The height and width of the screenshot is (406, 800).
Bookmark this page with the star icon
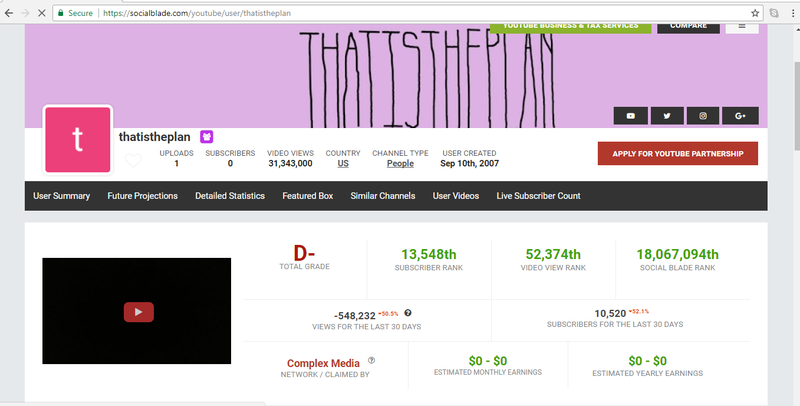tap(755, 13)
